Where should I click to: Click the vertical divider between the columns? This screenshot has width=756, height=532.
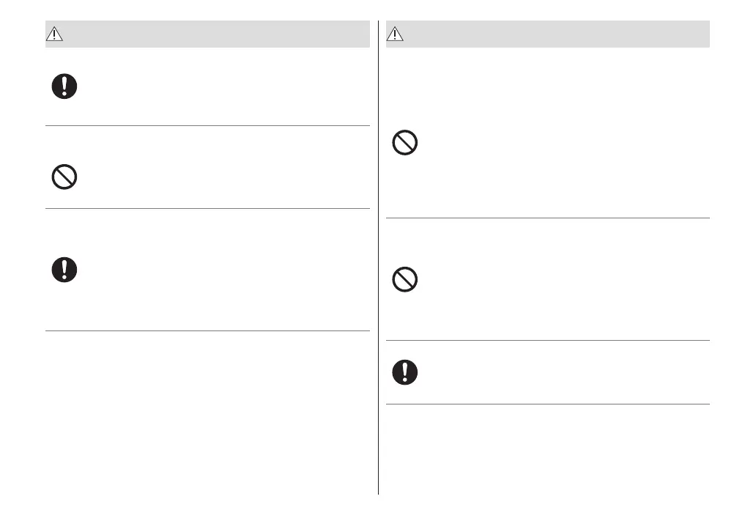point(379,256)
